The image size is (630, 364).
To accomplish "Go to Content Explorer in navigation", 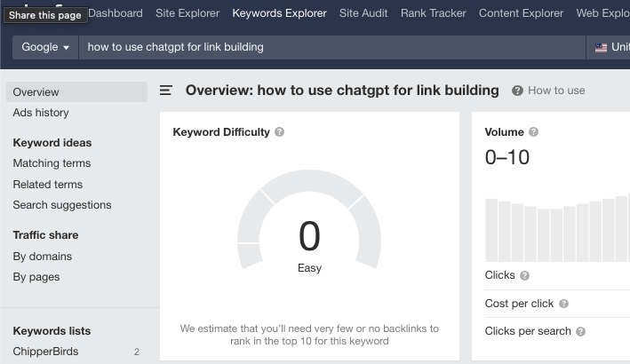I will tap(521, 13).
